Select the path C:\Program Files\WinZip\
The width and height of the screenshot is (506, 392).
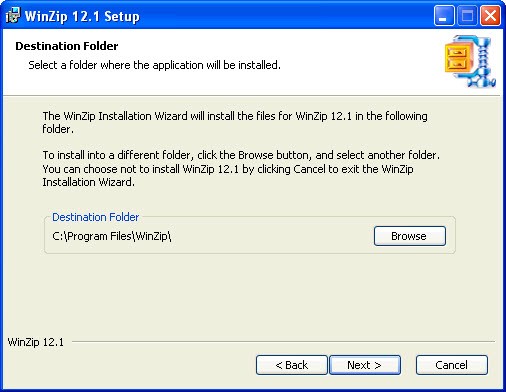click(112, 236)
